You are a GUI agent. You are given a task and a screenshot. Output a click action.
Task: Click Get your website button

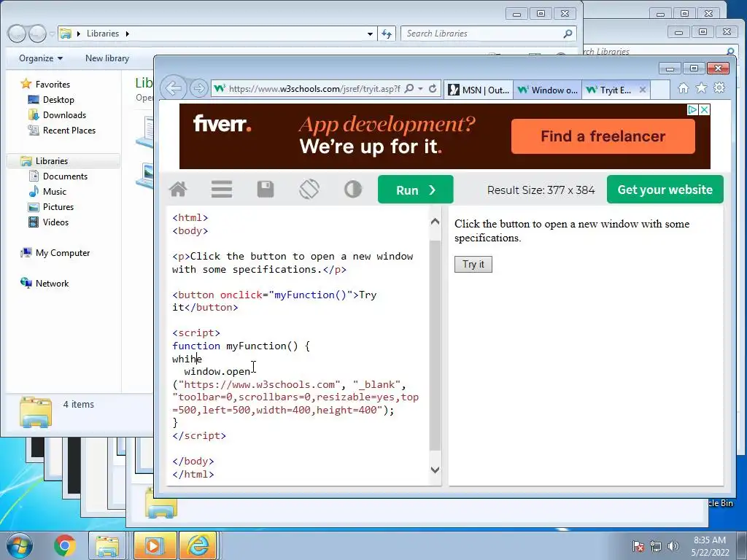click(665, 190)
